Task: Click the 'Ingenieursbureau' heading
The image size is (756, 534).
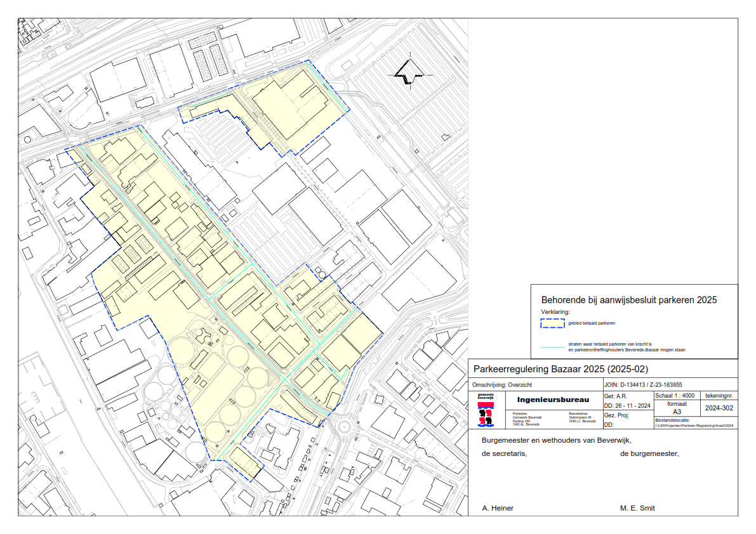Action: (x=553, y=400)
